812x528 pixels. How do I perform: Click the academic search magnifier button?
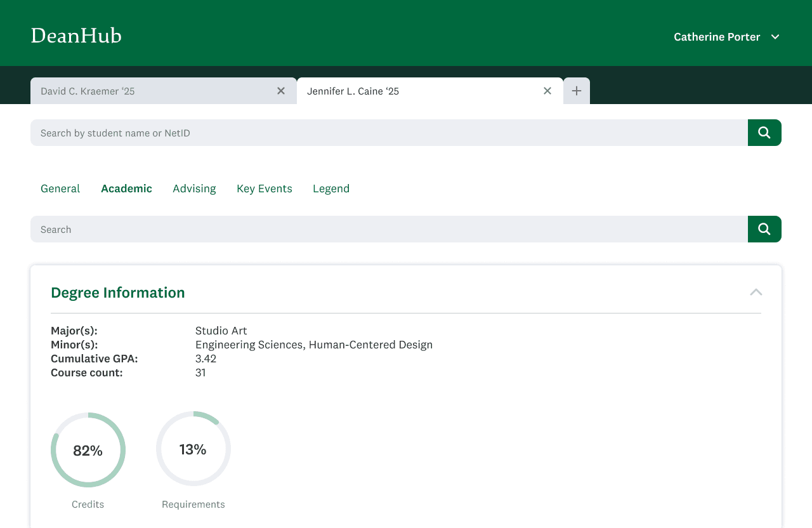tap(764, 229)
